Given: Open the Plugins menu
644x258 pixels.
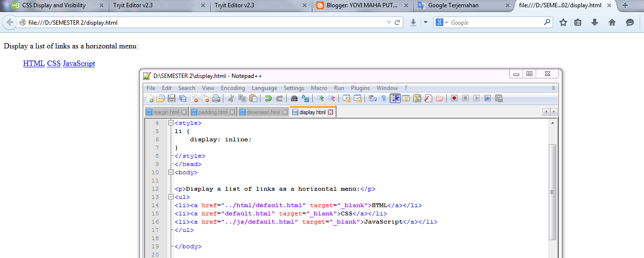Looking at the screenshot, I should point(360,88).
